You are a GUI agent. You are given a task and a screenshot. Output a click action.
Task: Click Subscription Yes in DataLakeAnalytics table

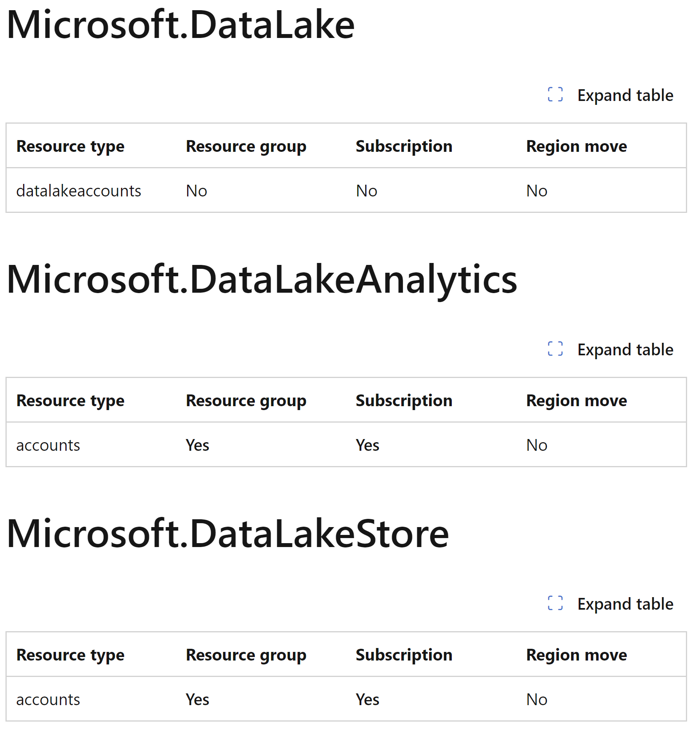click(x=367, y=445)
